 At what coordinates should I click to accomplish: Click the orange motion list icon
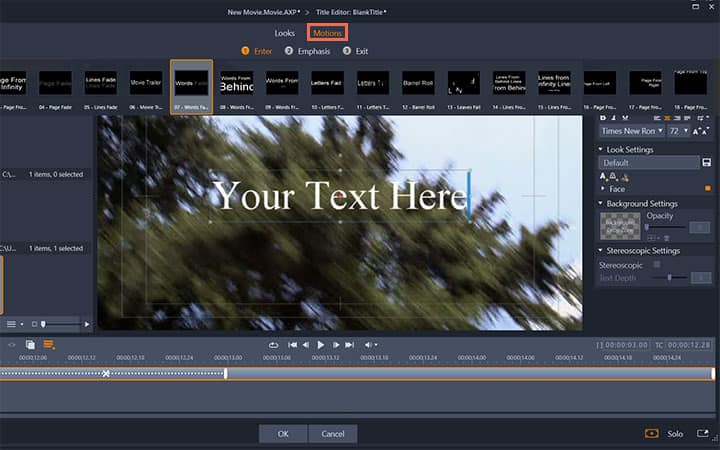click(x=49, y=344)
